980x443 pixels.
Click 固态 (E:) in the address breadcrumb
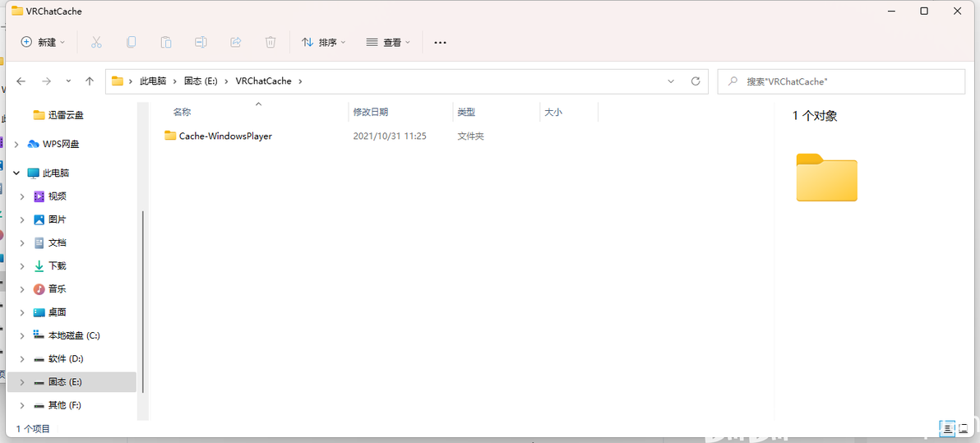(201, 81)
